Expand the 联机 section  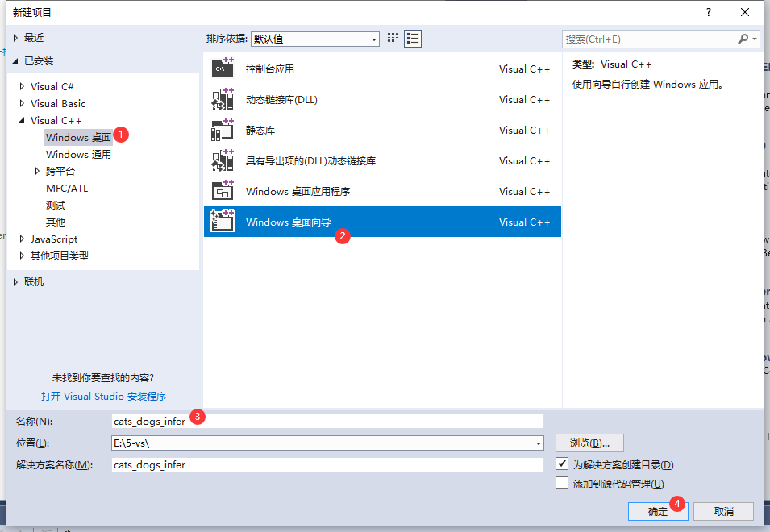click(x=15, y=281)
